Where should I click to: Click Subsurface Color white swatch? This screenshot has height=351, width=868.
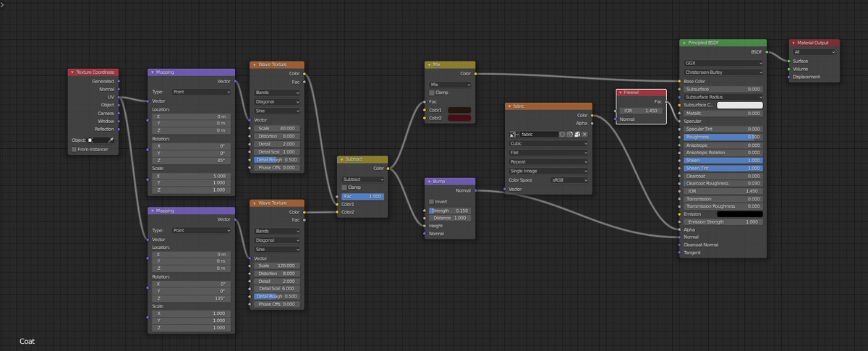739,105
